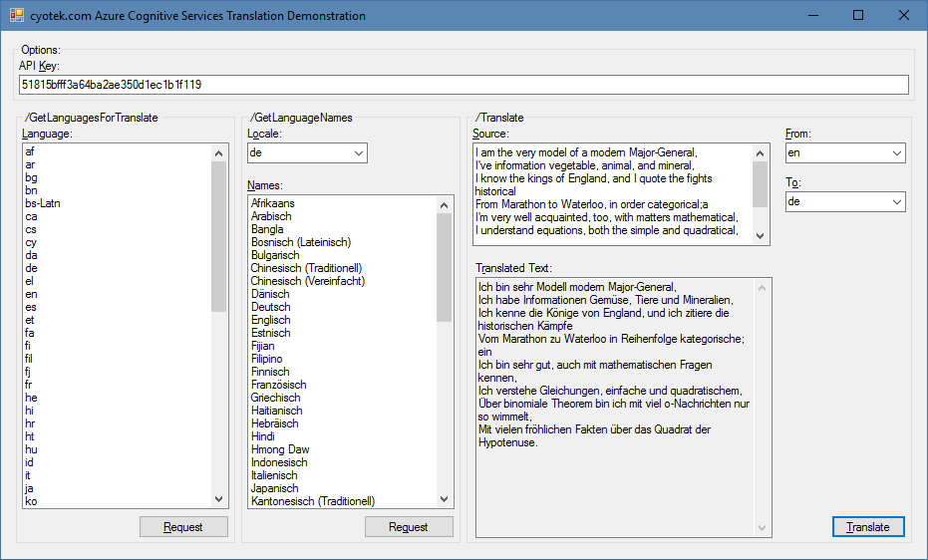Screen dimensions: 928x560
Task: Select Dänisch in the Names list
Action: click(x=343, y=295)
